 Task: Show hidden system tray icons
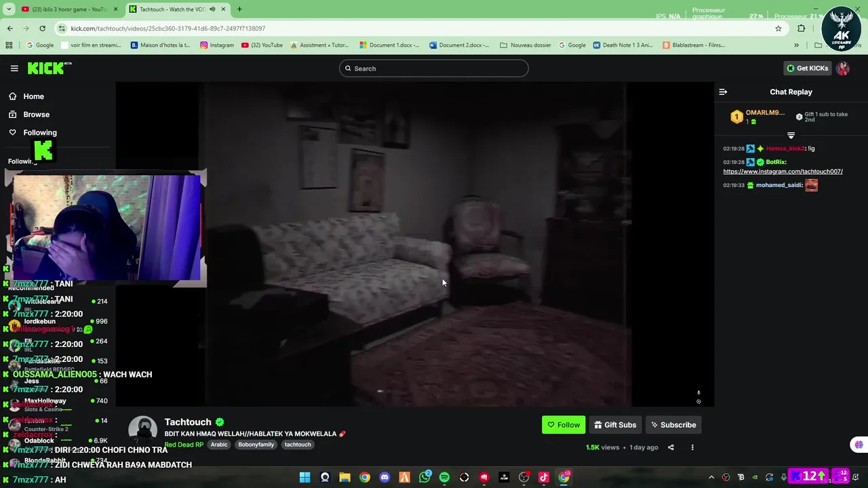tap(711, 478)
